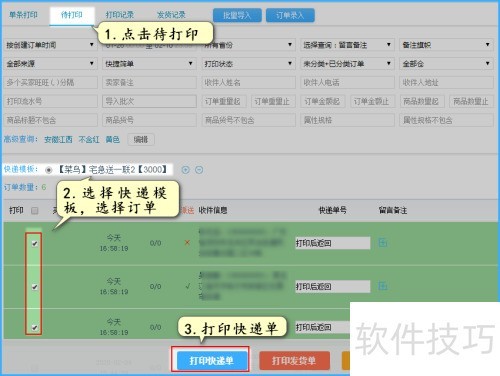
Task: Open the 备注旗帜 dropdown
Action: coord(446,45)
